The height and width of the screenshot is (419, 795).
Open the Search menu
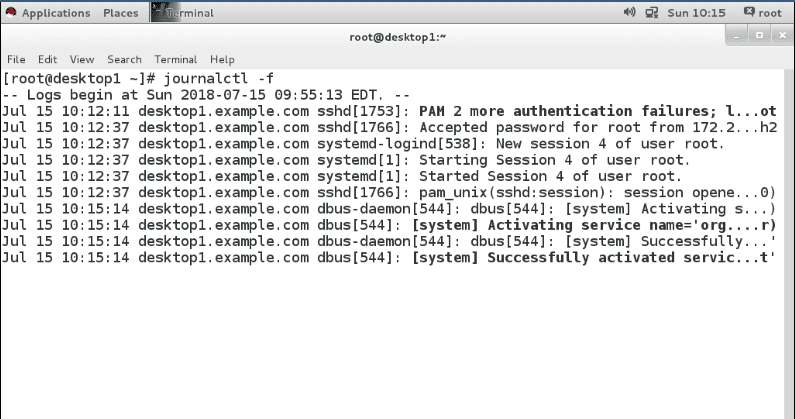[124, 59]
